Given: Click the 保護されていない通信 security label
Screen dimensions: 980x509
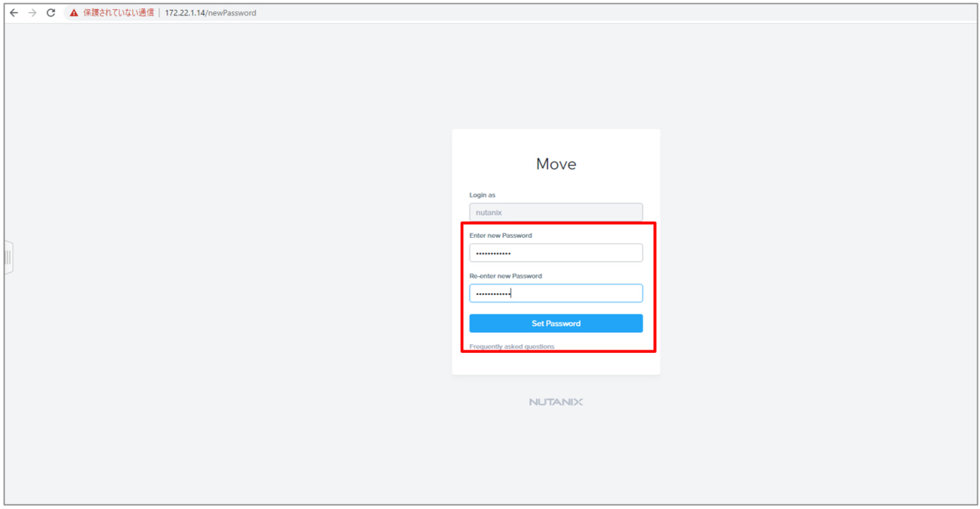Looking at the screenshot, I should (118, 13).
